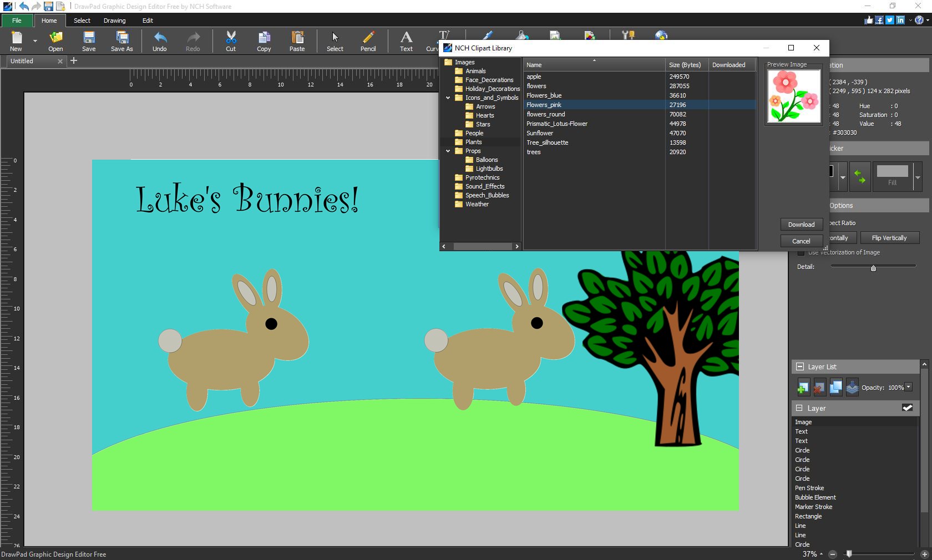This screenshot has height=560, width=932.
Task: Collapse the Layer List panel
Action: pos(800,366)
